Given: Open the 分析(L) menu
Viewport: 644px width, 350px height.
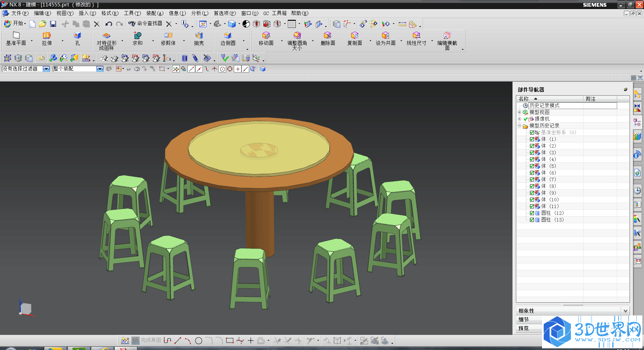Looking at the screenshot, I should pyautogui.click(x=200, y=13).
